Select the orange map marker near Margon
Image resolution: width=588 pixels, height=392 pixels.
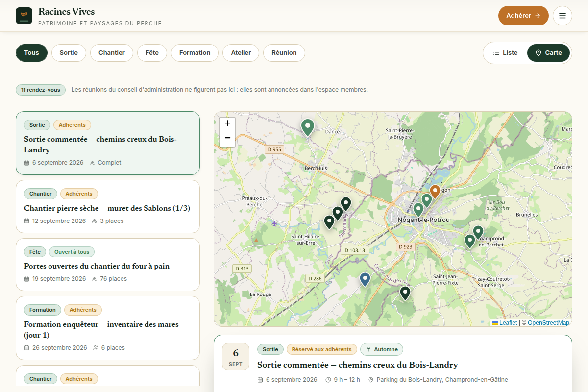435,191
